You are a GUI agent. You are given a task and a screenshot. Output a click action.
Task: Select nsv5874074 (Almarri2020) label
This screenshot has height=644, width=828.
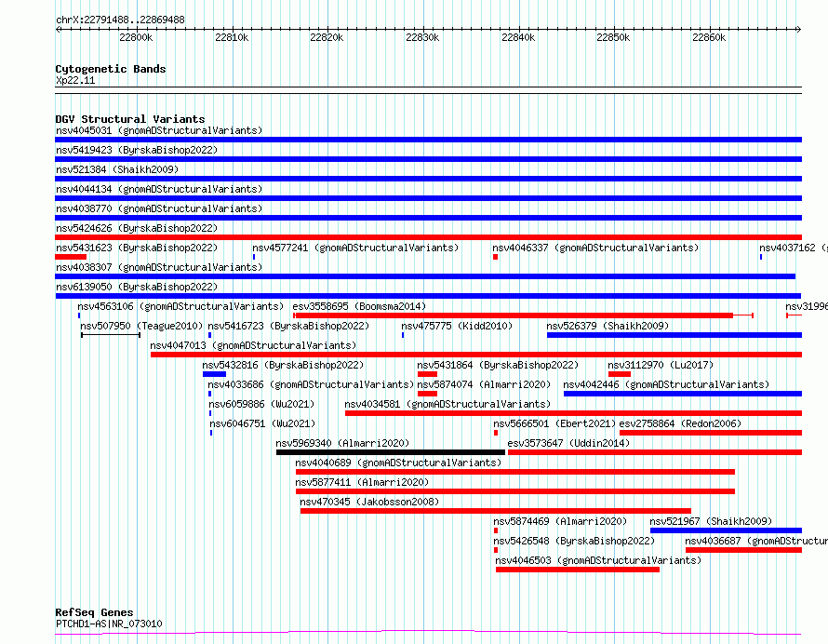(x=484, y=384)
